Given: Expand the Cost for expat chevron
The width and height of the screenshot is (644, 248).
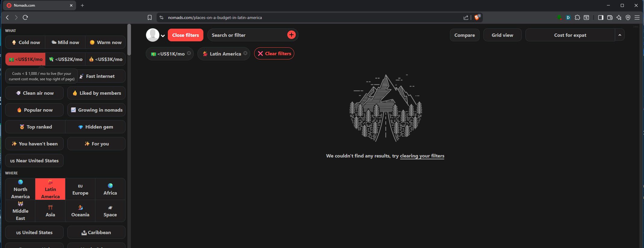Looking at the screenshot, I should pyautogui.click(x=620, y=35).
